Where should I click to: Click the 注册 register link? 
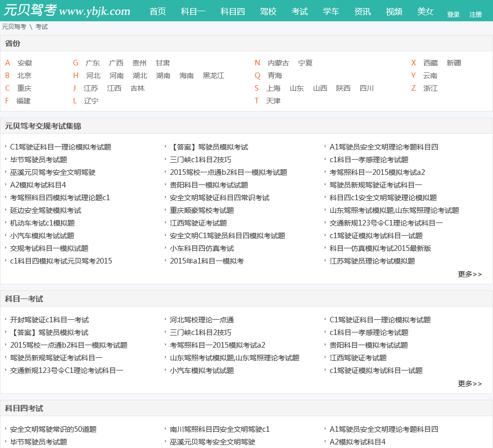coord(475,15)
